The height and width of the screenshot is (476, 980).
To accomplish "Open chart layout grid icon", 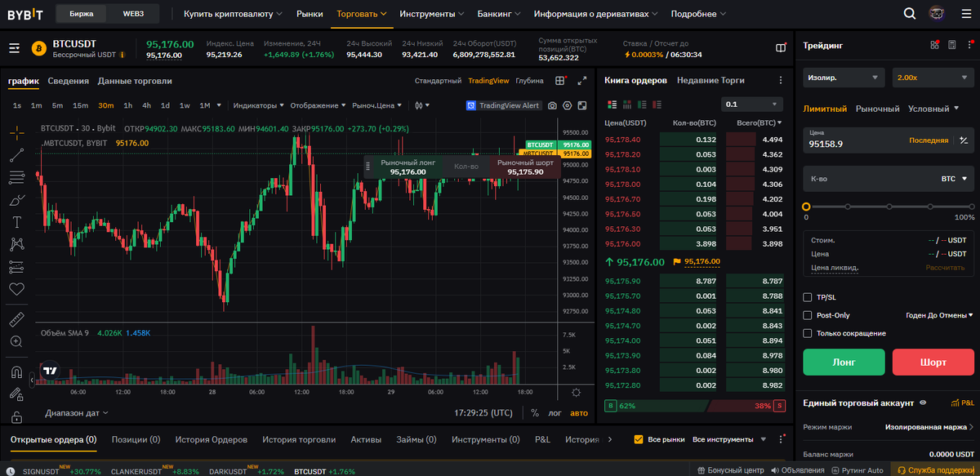I will tap(560, 81).
